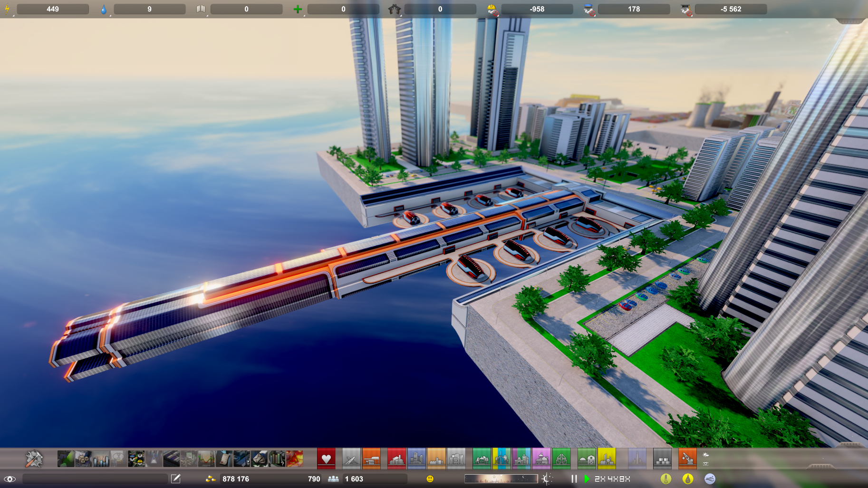Pause the game simulation
The height and width of the screenshot is (488, 868).
click(574, 478)
